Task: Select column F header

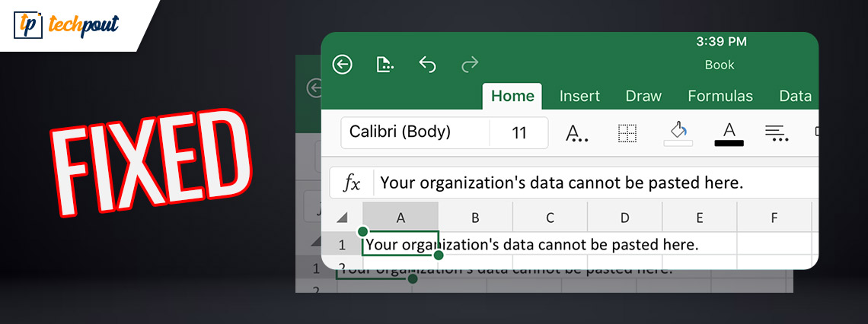Action: [x=774, y=218]
